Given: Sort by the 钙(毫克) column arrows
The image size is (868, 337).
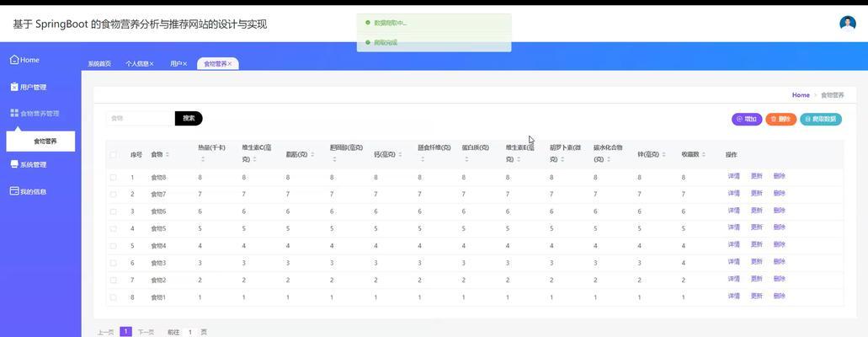Looking at the screenshot, I should pos(400,155).
